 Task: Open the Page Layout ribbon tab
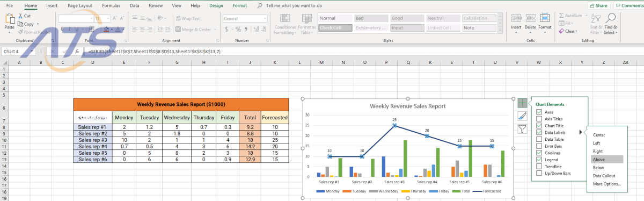(79, 5)
